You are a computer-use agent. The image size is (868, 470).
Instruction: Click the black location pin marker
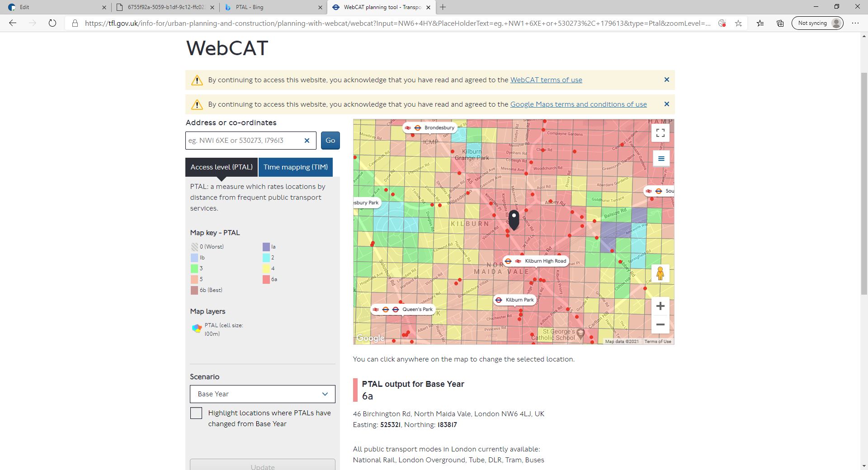(514, 219)
